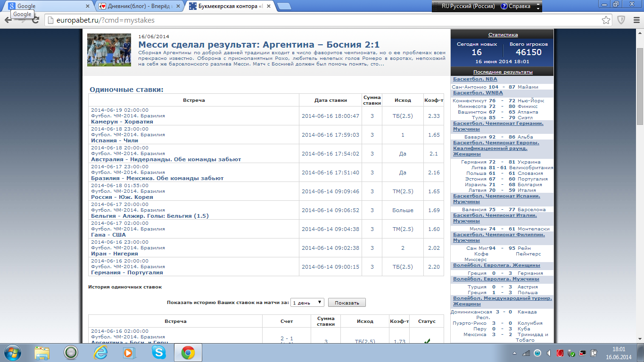Click the Argentina match news thumbnail
This screenshot has width=644, height=362.
(x=109, y=50)
